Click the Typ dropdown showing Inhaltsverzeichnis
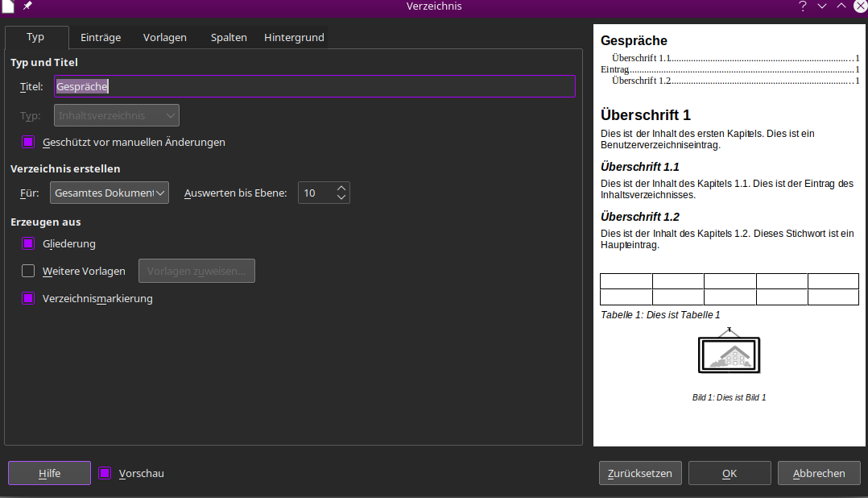Image resolution: width=868 pixels, height=498 pixels. [x=116, y=115]
